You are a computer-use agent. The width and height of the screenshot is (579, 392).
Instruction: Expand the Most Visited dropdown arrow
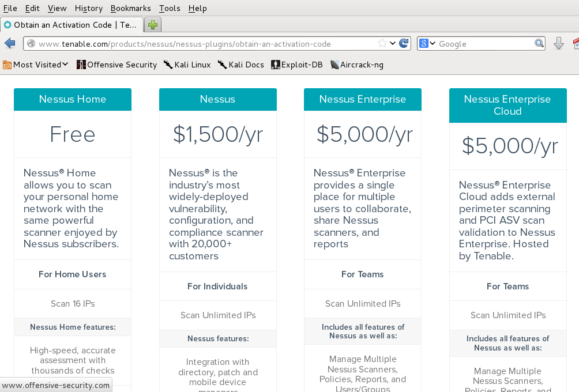coord(65,64)
